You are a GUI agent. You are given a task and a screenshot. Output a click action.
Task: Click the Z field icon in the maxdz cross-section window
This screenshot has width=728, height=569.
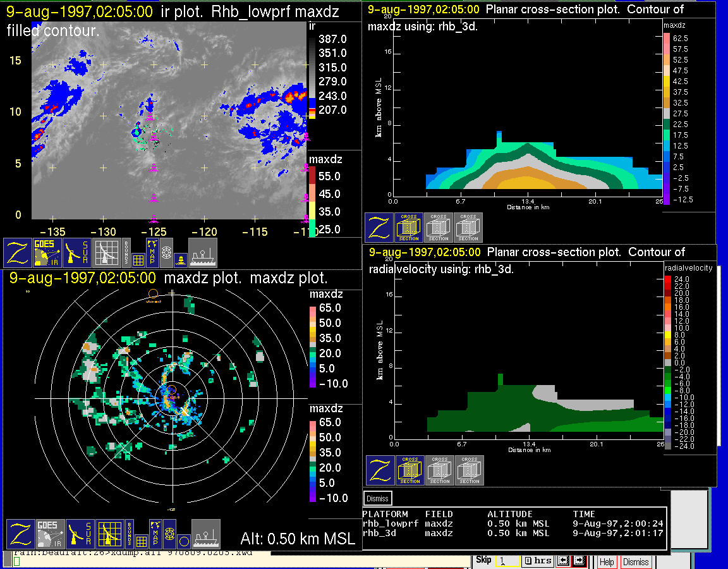[379, 228]
